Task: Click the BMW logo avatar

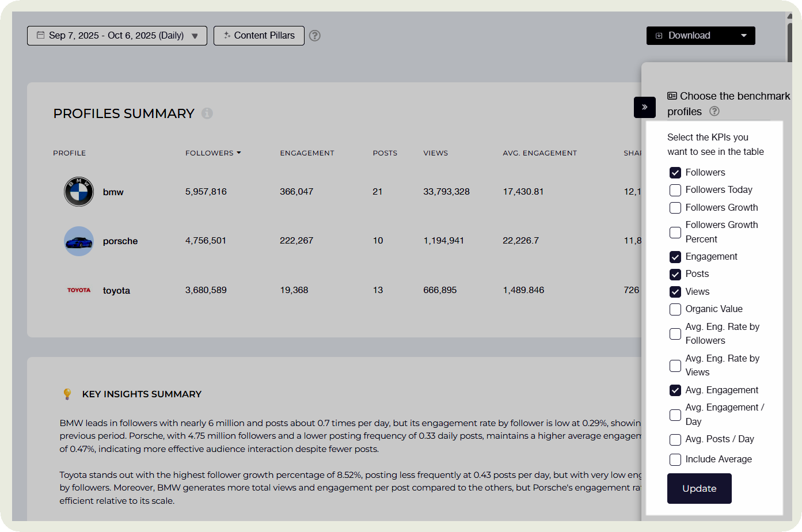Action: tap(79, 192)
